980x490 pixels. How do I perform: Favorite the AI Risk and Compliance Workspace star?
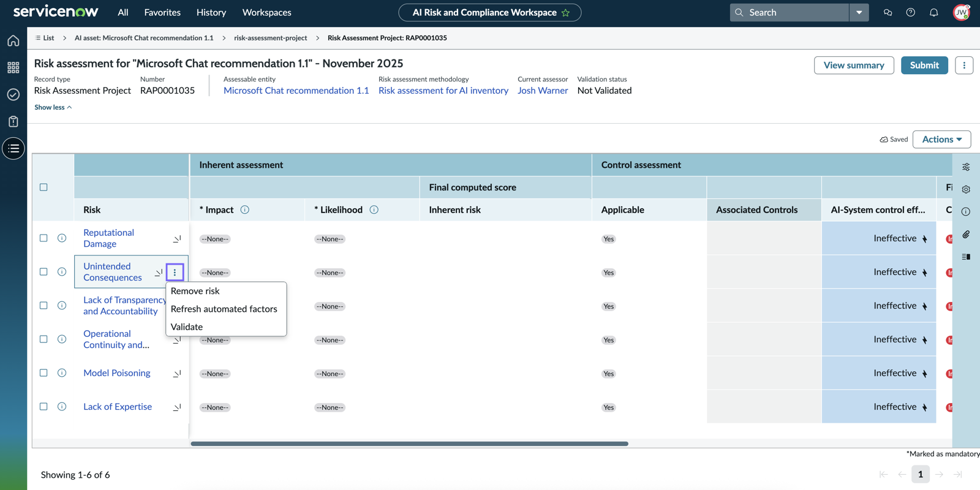click(566, 13)
